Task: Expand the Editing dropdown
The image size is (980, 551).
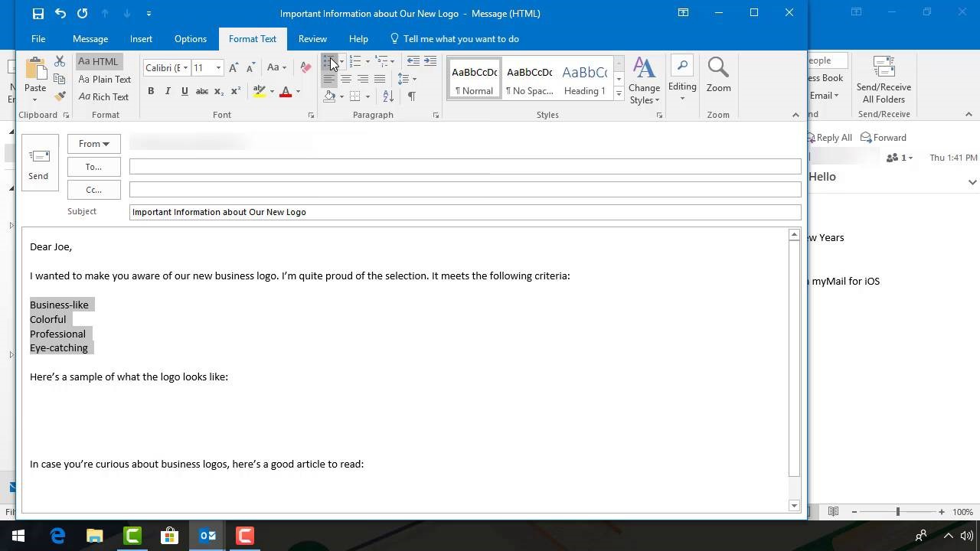Action: (682, 77)
